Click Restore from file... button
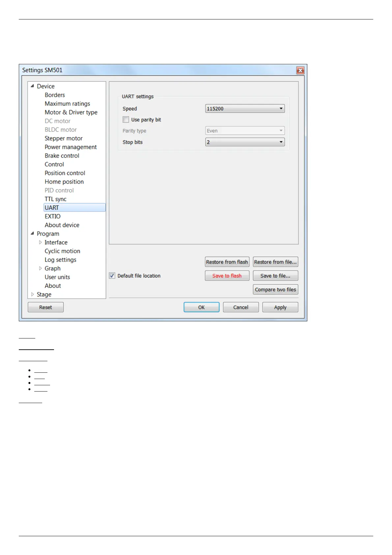 (x=275, y=262)
